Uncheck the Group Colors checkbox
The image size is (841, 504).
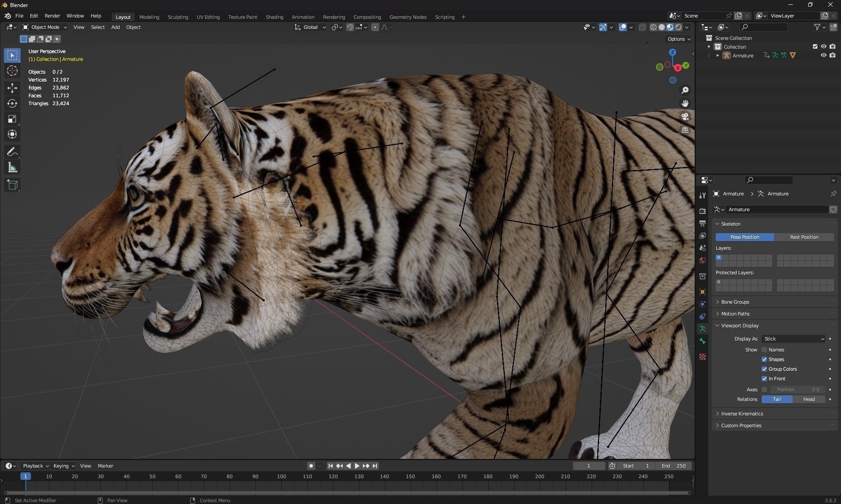click(x=764, y=369)
